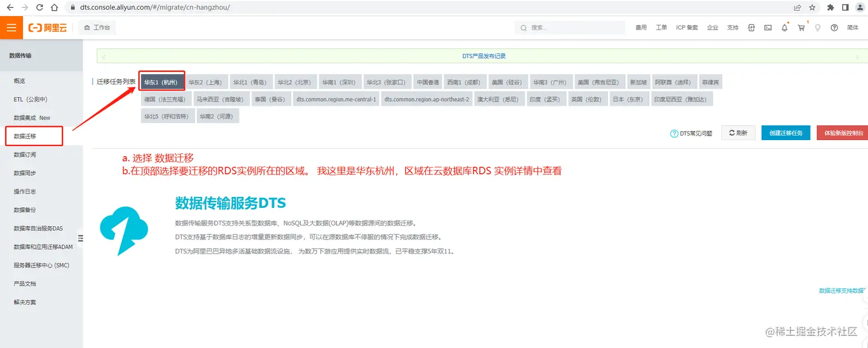Select region 澳大利亚 (悉尼)

499,99
